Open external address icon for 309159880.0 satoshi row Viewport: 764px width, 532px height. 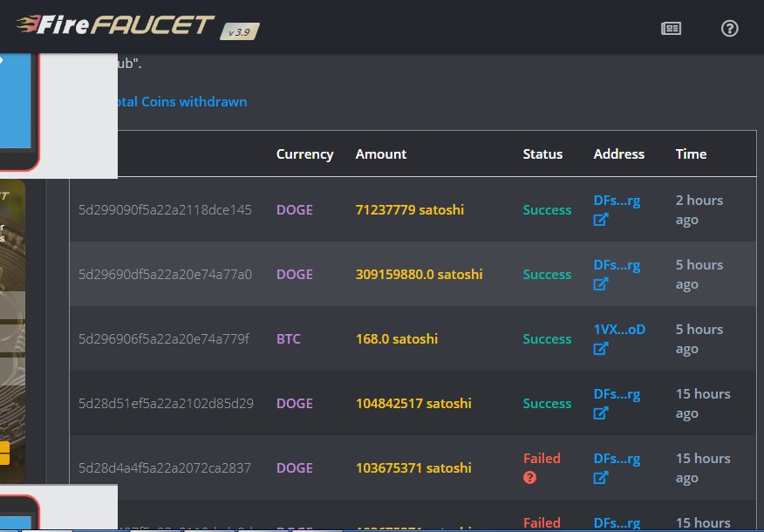601,284
